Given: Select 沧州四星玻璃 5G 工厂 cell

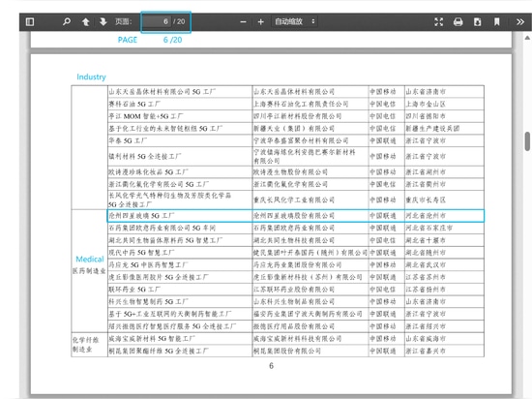Looking at the screenshot, I should pyautogui.click(x=180, y=216).
